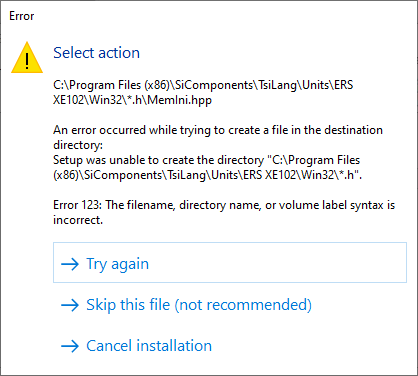Viewport: 418px width, 376px height.
Task: Click the arrow icon beside Try again
Action: coord(70,264)
